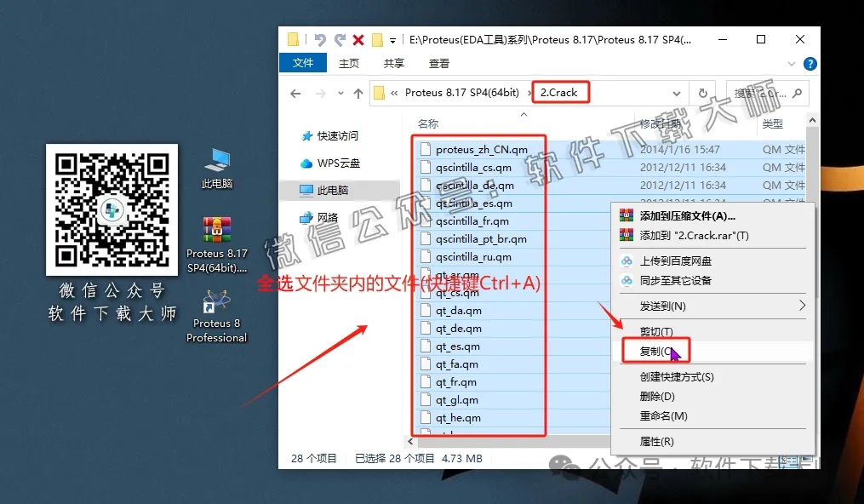This screenshot has height=504, width=864.
Task: Click the Redo icon on quick access toolbar
Action: click(x=339, y=38)
